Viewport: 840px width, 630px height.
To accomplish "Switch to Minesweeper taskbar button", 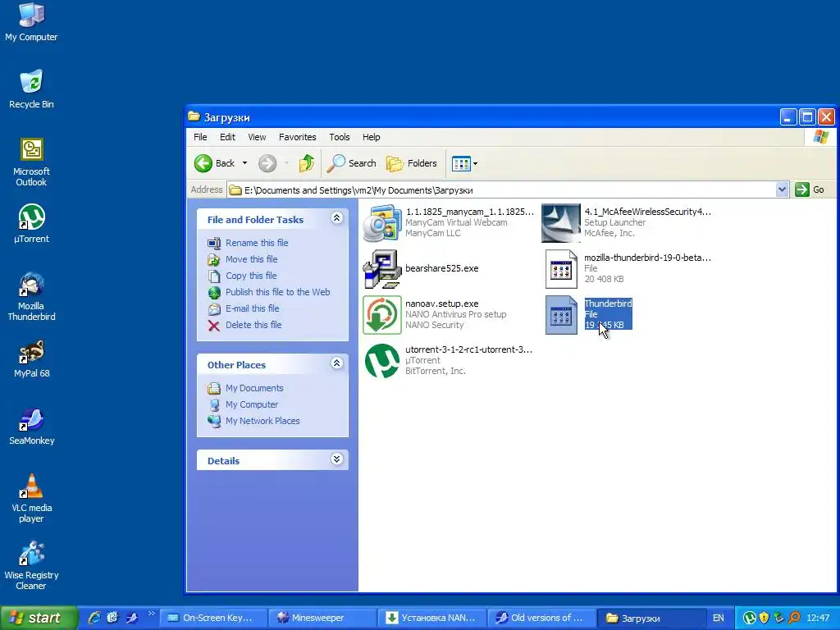I will (x=322, y=618).
